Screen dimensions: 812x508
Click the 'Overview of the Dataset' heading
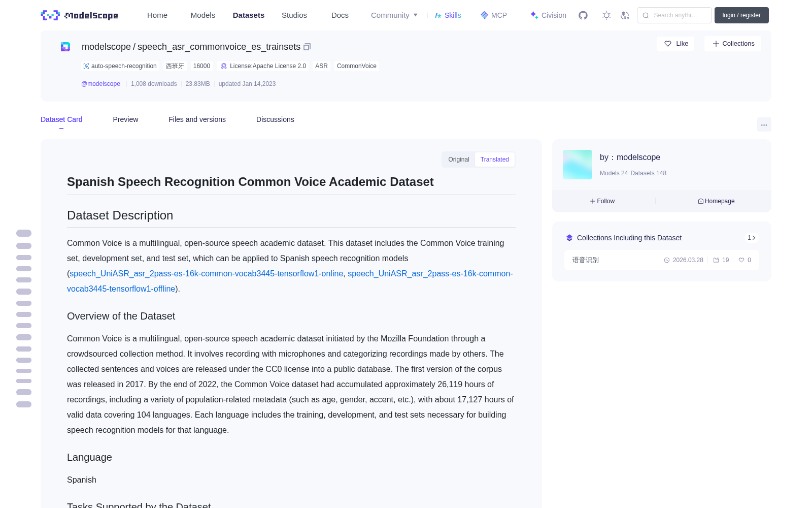click(121, 316)
